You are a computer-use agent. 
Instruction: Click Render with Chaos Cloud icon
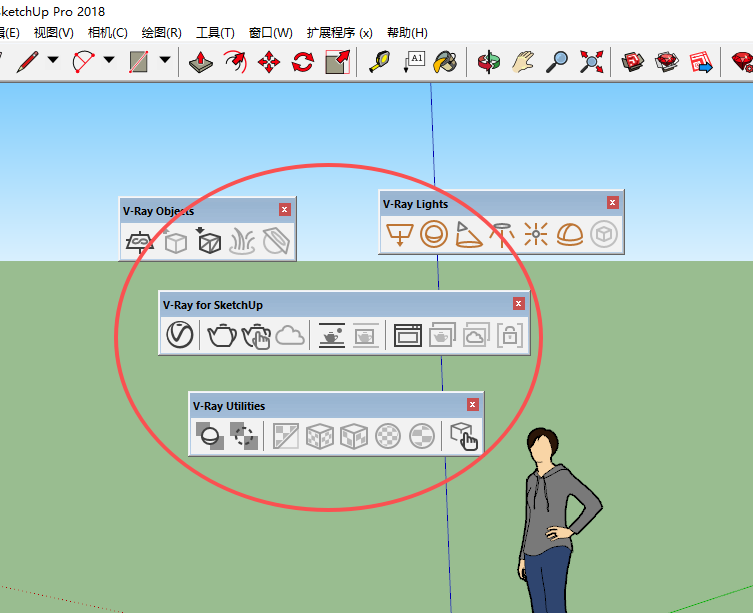pyautogui.click(x=290, y=335)
